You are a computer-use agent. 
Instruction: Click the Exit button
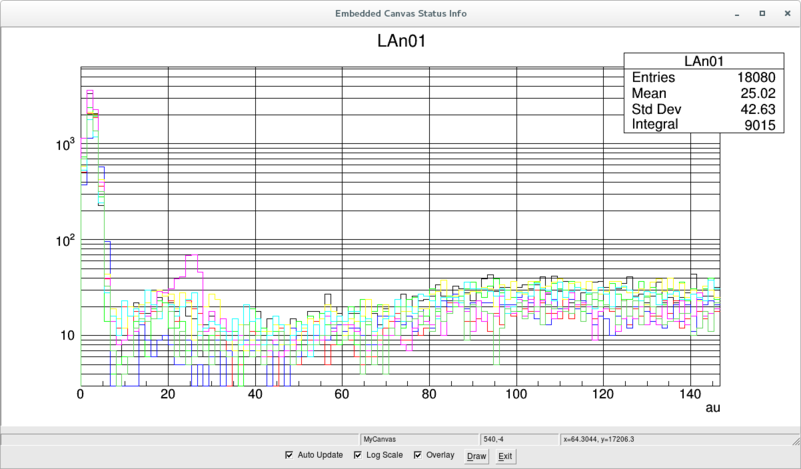pyautogui.click(x=505, y=456)
